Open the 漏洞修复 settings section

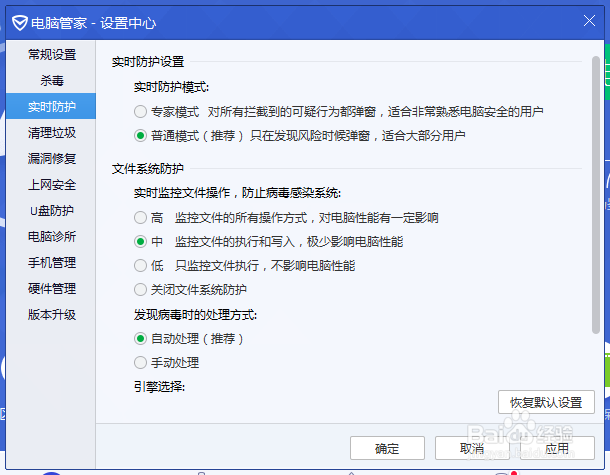(x=52, y=158)
